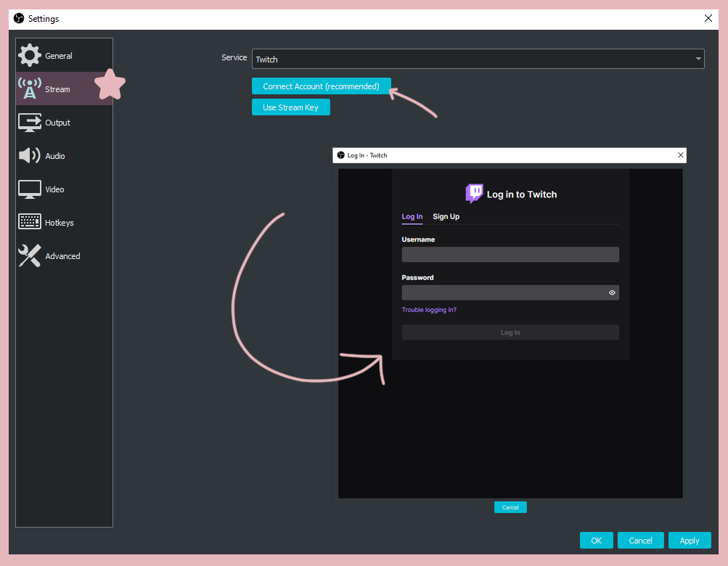The image size is (728, 566).
Task: Close the Settings window
Action: 708,18
